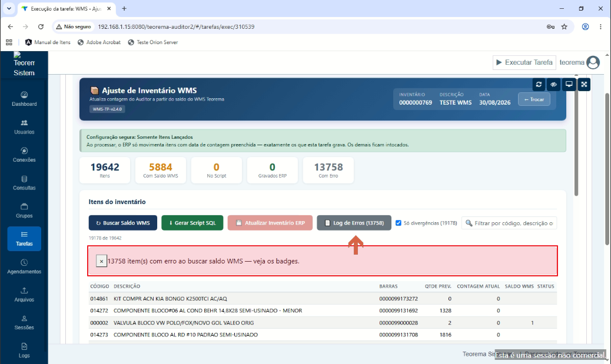
Task: Open the Adobe Acrobat bookmark
Action: pyautogui.click(x=99, y=42)
